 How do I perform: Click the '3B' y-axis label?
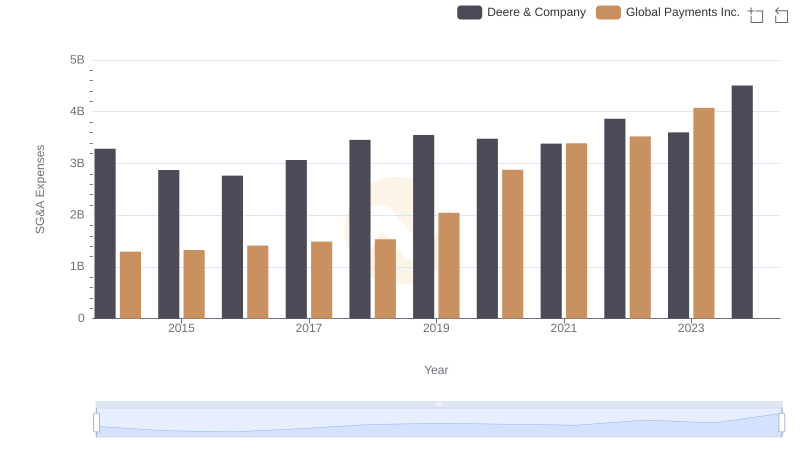pos(77,163)
